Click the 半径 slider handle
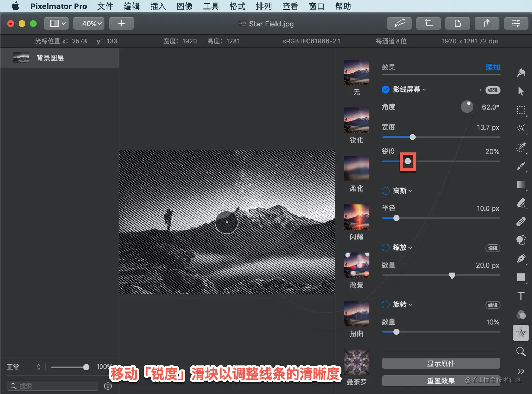532x394 pixels. 397,218
